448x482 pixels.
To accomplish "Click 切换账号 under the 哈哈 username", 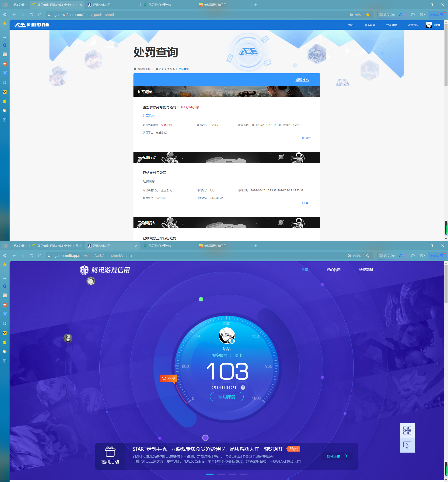I will coord(219,355).
